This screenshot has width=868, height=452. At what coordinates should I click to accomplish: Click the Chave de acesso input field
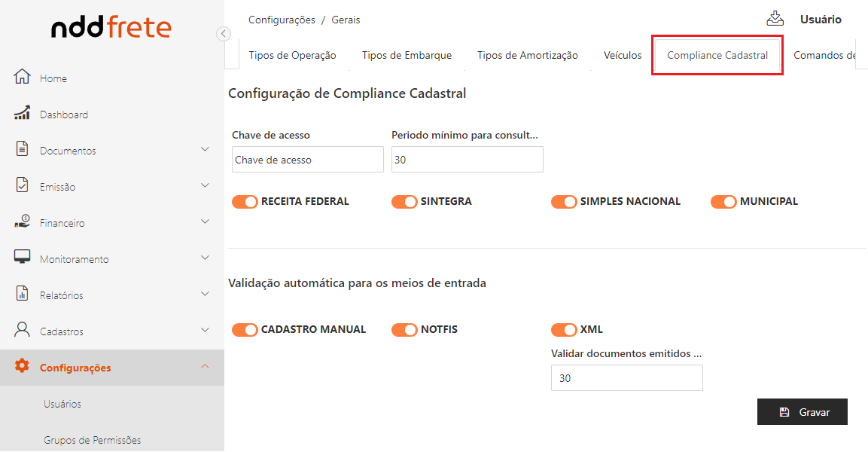pos(307,160)
